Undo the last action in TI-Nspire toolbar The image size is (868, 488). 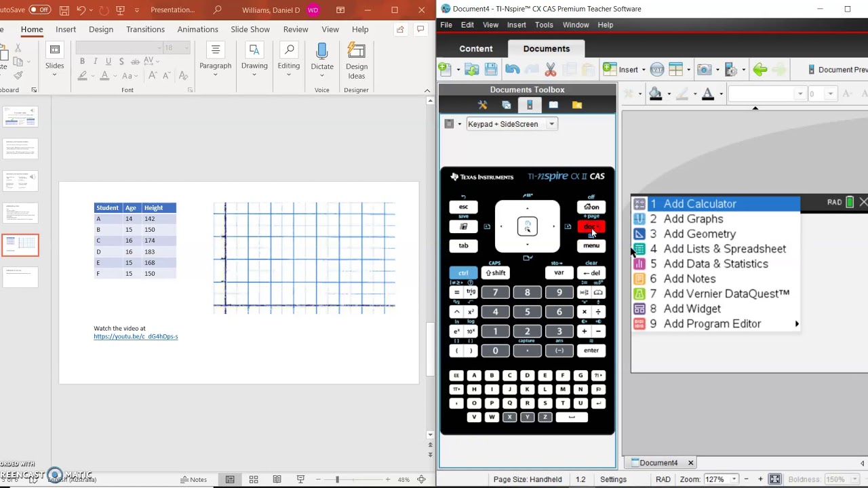coord(512,69)
